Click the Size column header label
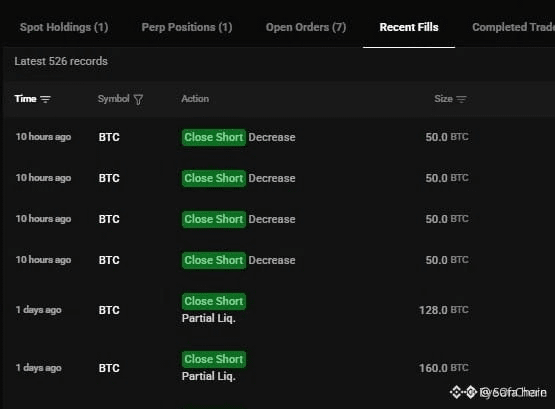 point(443,99)
